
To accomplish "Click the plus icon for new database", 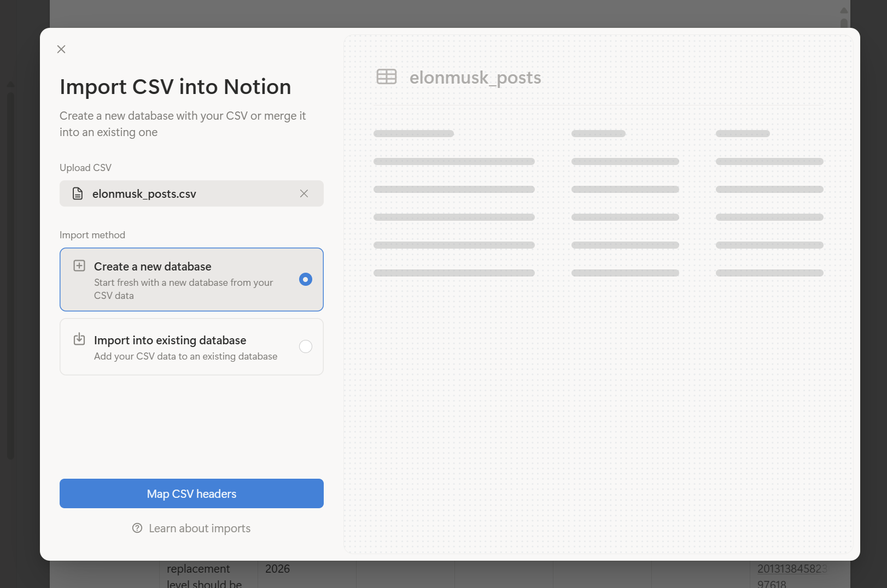I will pos(79,266).
